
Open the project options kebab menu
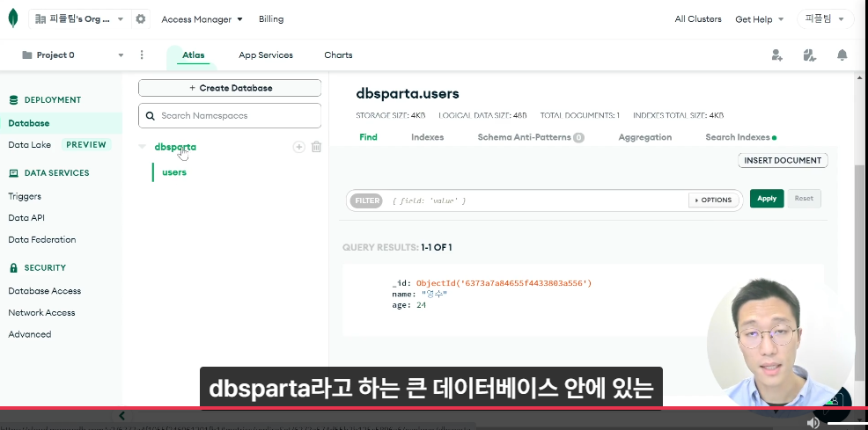tap(142, 55)
